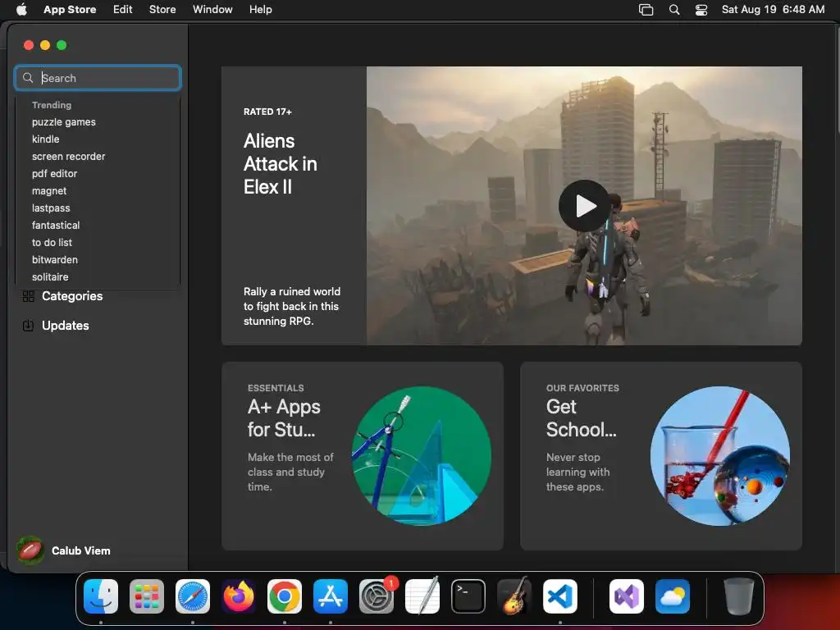Launch Safari from the Dock
The image size is (840, 630).
[193, 596]
